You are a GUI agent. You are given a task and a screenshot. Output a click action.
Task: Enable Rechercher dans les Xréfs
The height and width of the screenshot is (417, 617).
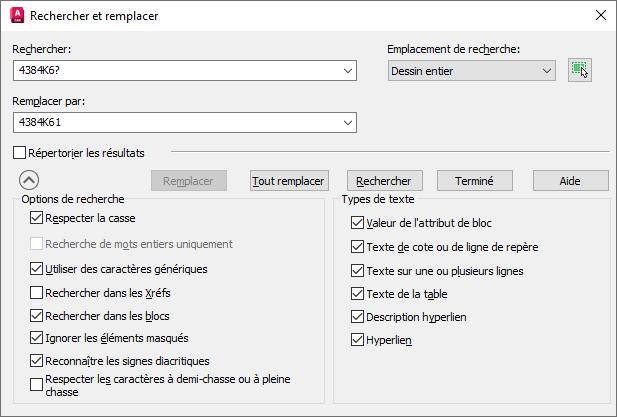click(37, 293)
